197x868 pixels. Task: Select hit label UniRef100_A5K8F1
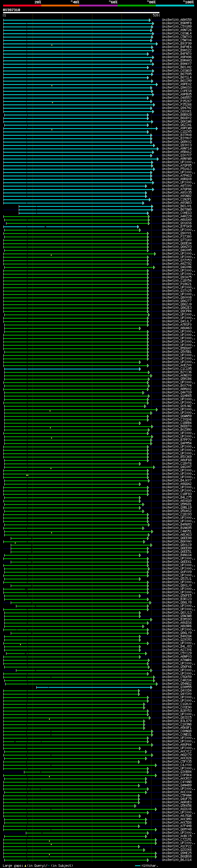pos(177,728)
